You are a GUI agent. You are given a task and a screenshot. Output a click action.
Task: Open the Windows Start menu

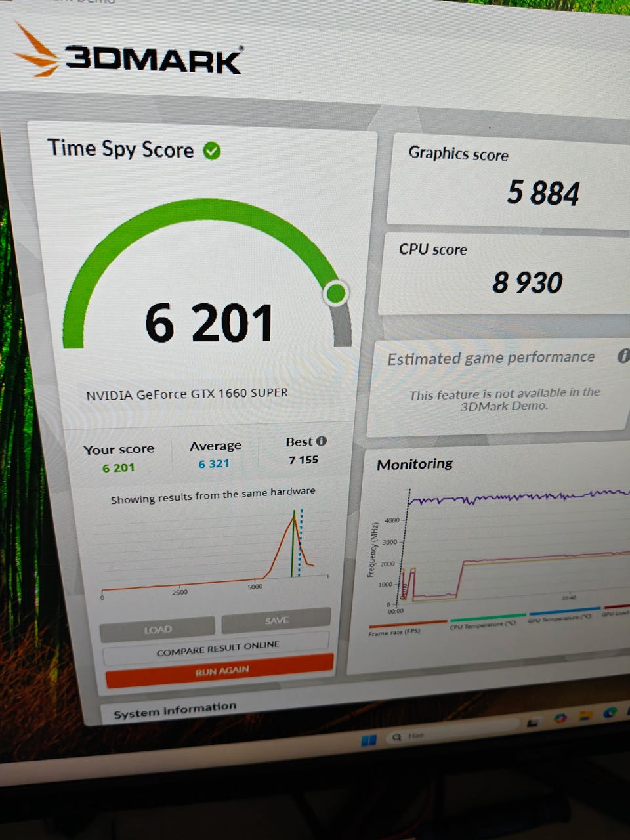point(369,740)
